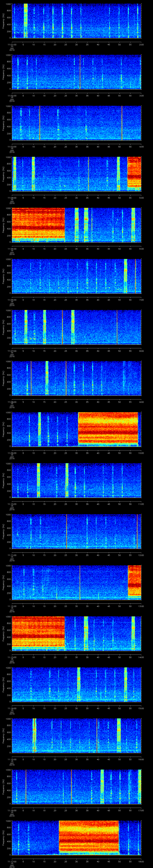The width and height of the screenshot is (153, 868).
Task: Click the red line near 57 s in 11:06:00 panel
Action: pyautogui.click(x=136, y=276)
